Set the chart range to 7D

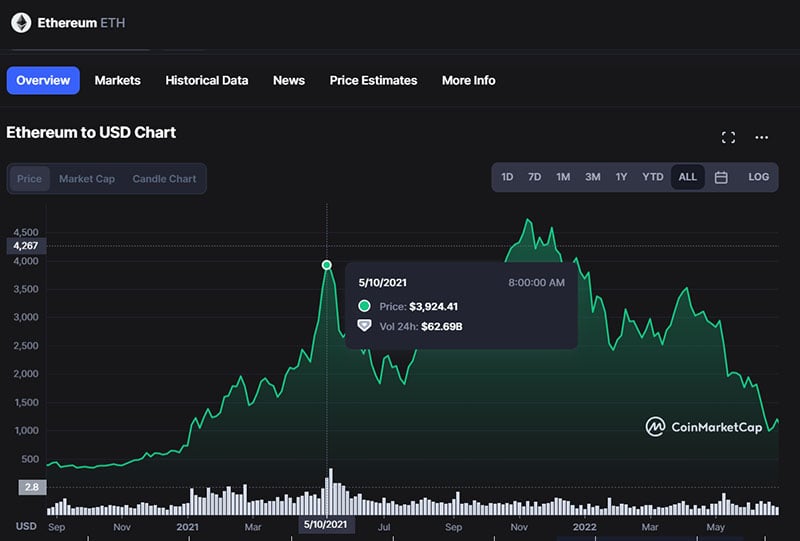[x=535, y=177]
